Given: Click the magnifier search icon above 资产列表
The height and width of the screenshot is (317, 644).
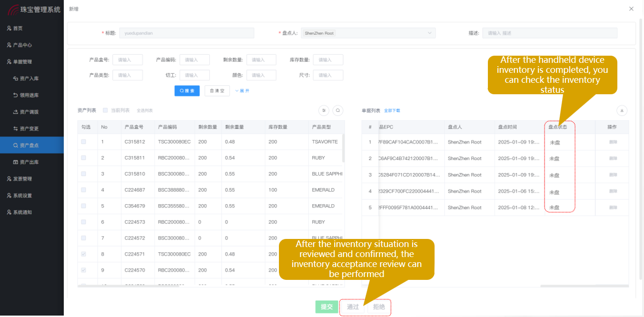Looking at the screenshot, I should (337, 110).
